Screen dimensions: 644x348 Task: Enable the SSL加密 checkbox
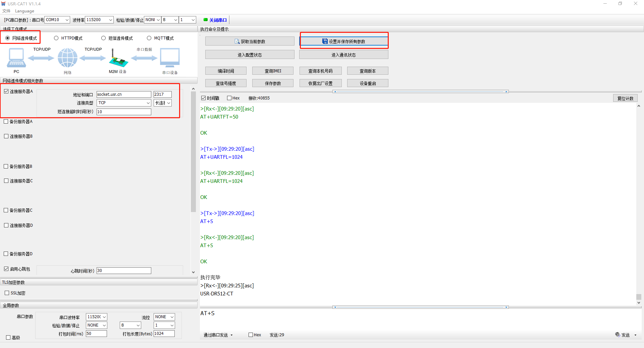[x=7, y=293]
